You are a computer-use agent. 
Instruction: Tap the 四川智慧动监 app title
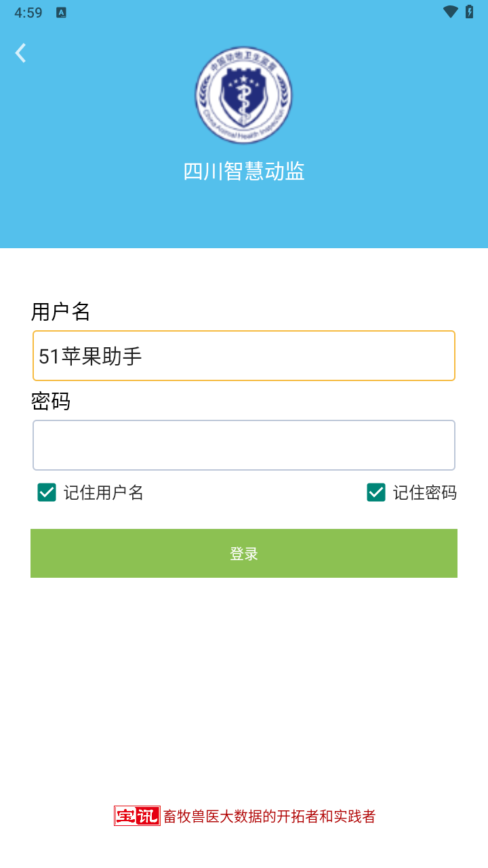(x=244, y=172)
